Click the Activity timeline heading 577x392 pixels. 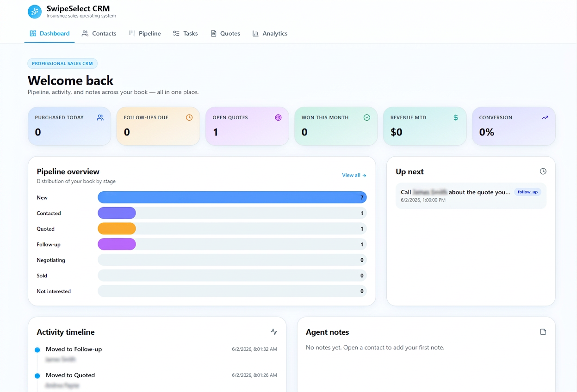[66, 332]
